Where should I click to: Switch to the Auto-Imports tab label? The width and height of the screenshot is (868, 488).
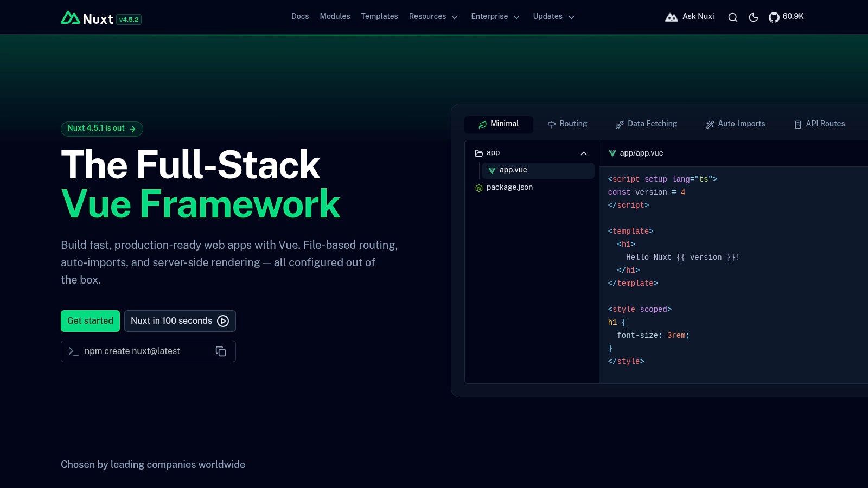[x=742, y=124]
